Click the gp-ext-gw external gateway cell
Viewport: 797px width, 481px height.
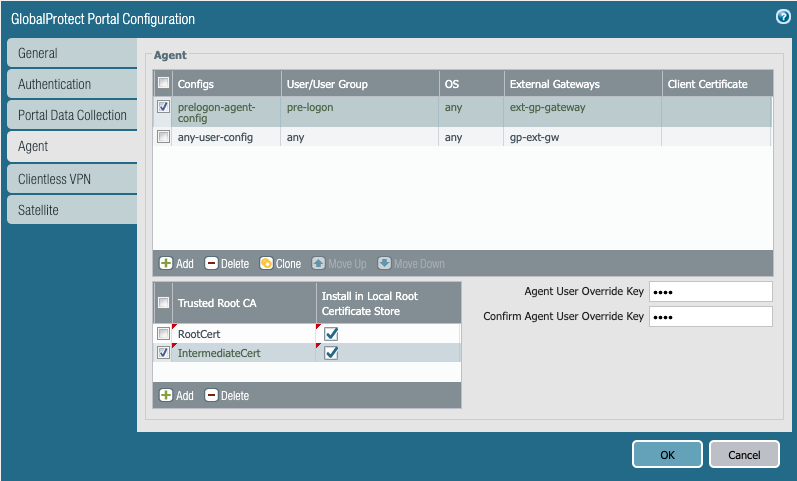(x=534, y=137)
